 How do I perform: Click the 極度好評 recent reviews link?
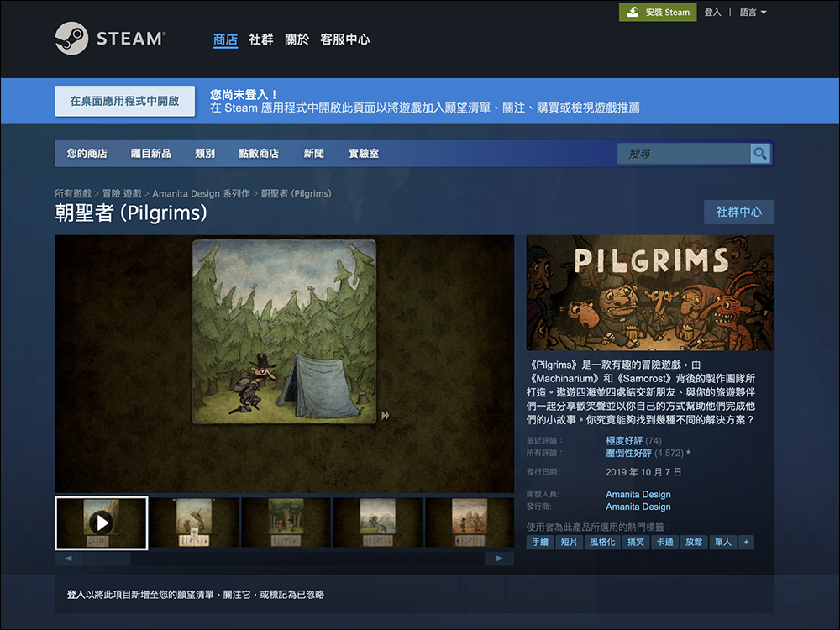pos(624,440)
